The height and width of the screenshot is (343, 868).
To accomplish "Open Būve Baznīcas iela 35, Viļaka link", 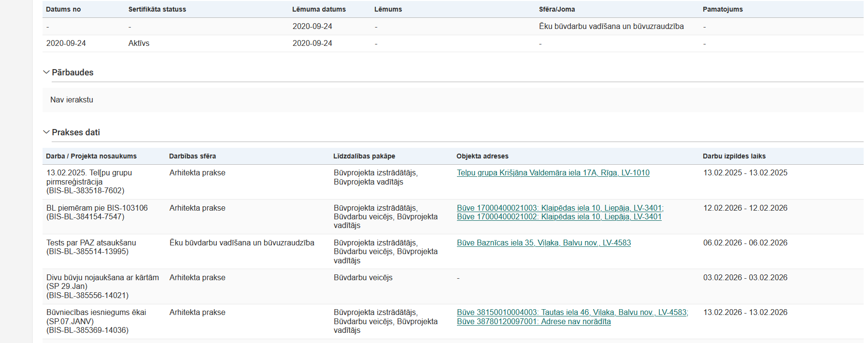I will click(x=543, y=243).
